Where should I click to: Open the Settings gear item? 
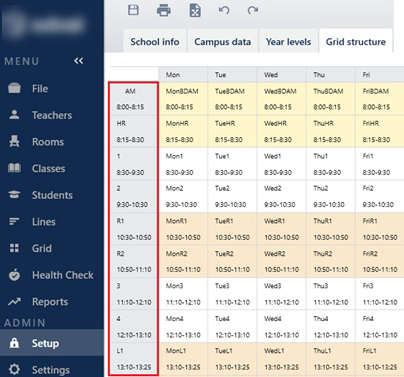point(52,370)
